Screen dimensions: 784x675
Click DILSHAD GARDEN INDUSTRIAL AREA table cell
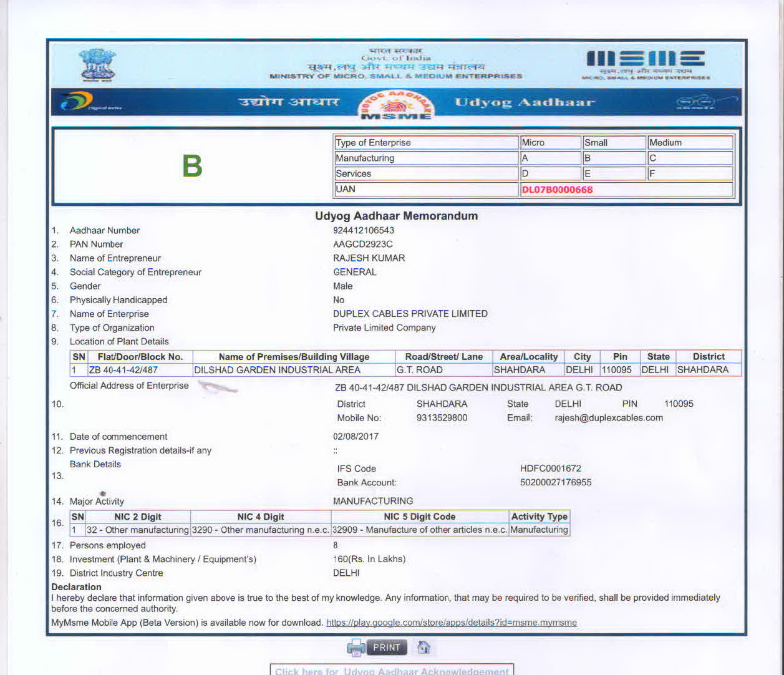coord(294,370)
